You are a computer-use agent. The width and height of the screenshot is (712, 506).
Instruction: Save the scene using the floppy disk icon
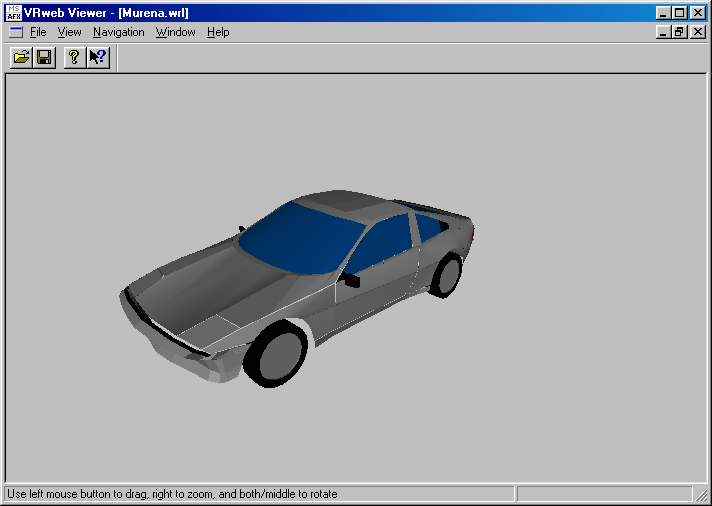44,58
